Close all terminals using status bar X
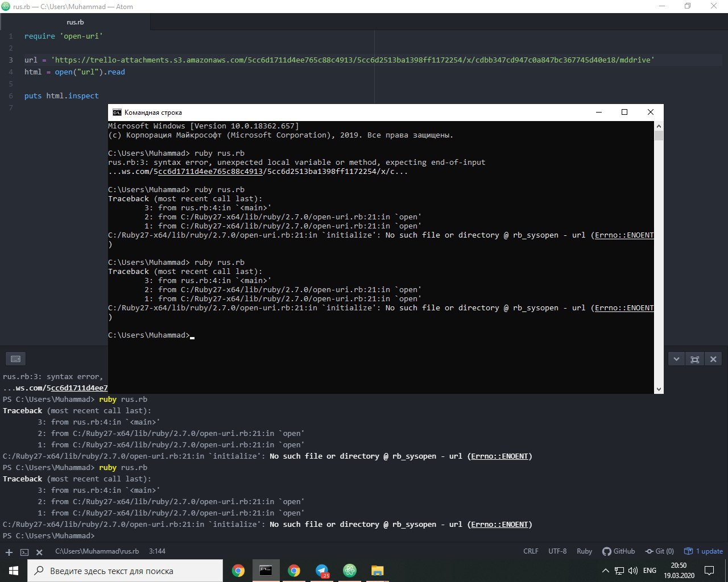 [x=39, y=552]
